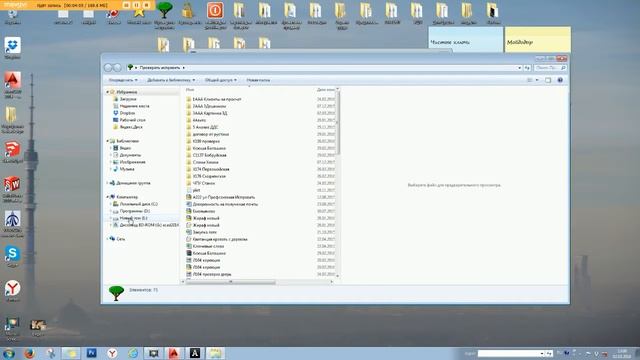Image resolution: width=640 pixels, height=360 pixels.
Task: Open the Общий доступ menu
Action: point(221,80)
